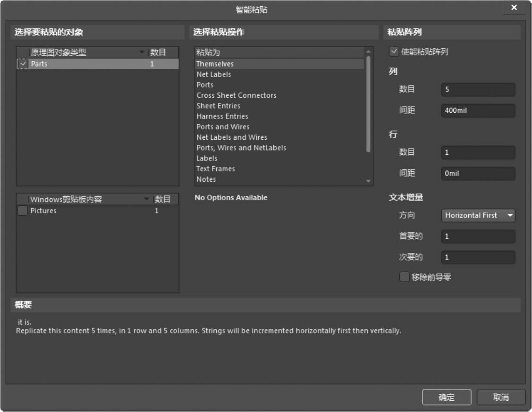Image resolution: width=532 pixels, height=412 pixels.
Task: Click the 确定 button
Action: (x=446, y=397)
